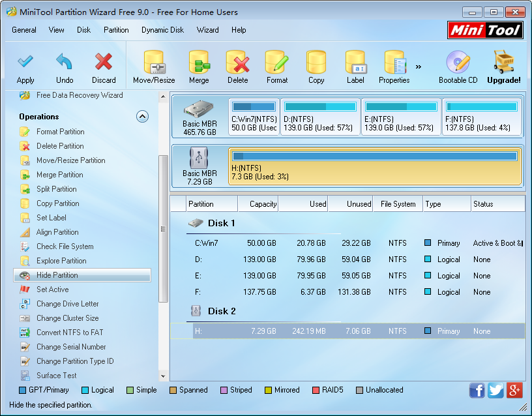Select D:(NTFS) partition block in disk map
Screen dimensions: 532x416
[320, 117]
